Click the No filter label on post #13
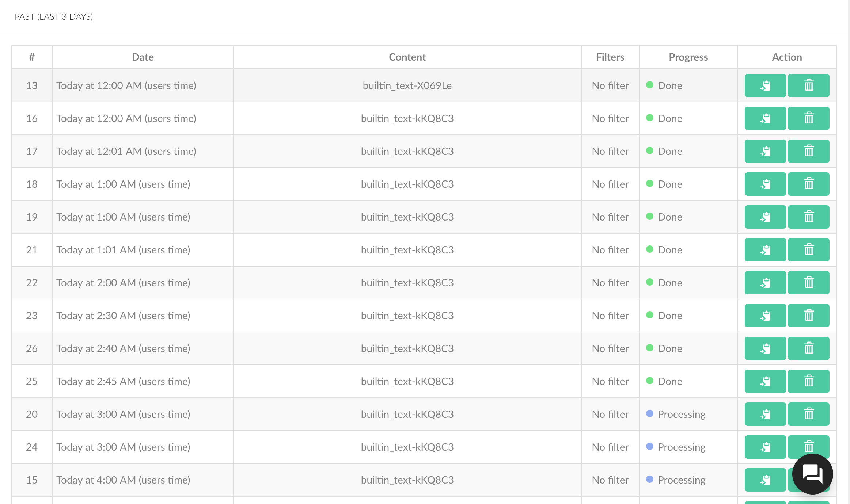This screenshot has width=850, height=504. tap(610, 85)
